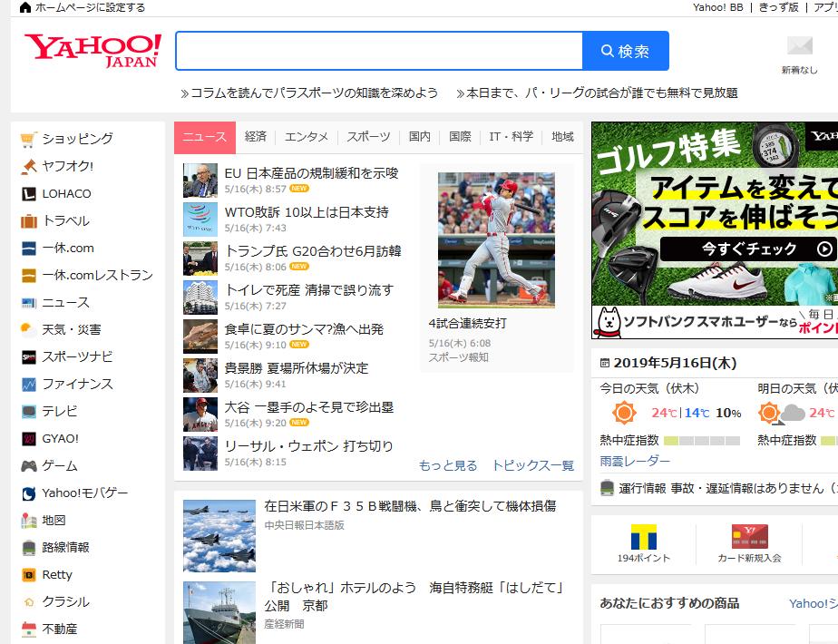838x644 pixels.
Task: Click the map icon beside 地図
Action: 29,521
